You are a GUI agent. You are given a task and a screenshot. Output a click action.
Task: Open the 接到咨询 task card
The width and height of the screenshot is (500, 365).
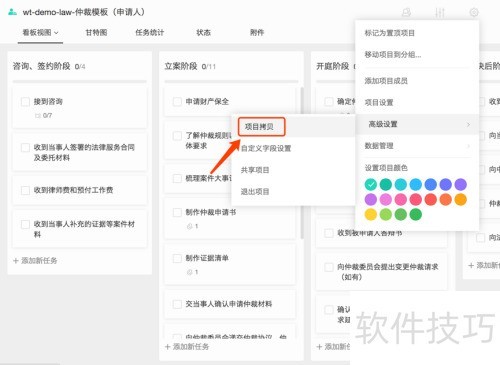point(80,108)
